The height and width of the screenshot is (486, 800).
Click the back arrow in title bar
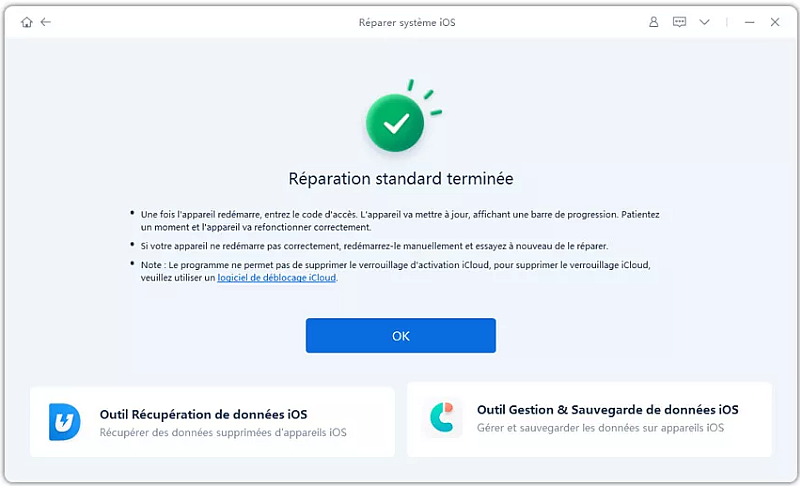46,22
